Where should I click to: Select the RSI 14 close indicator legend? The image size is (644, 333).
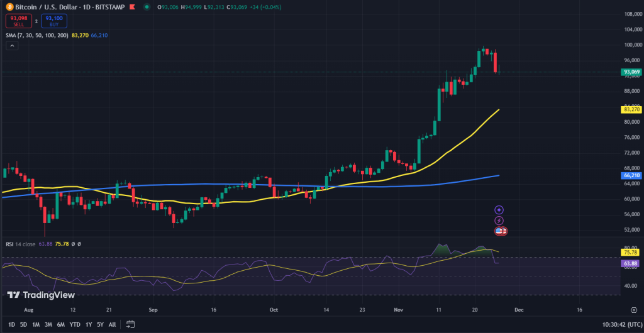click(x=21, y=244)
